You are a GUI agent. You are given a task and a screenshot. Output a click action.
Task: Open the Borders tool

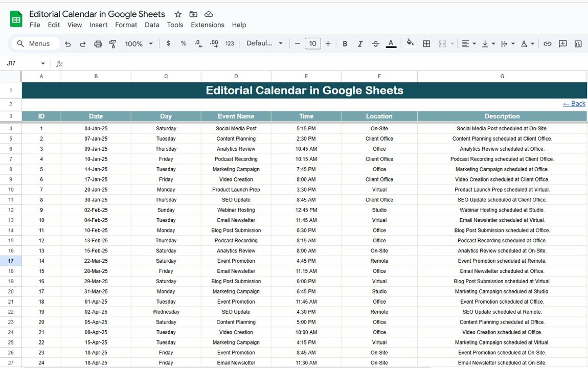click(426, 44)
